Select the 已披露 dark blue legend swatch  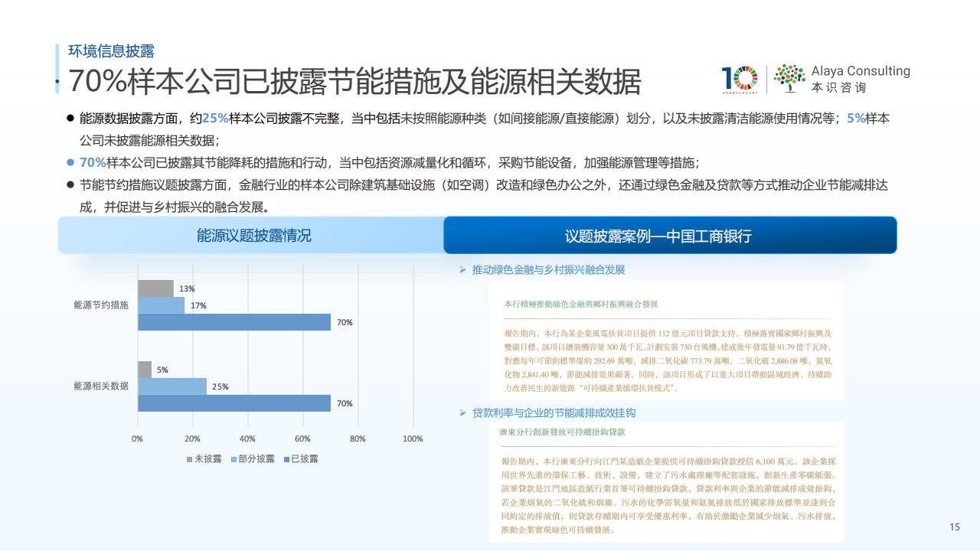(x=286, y=459)
